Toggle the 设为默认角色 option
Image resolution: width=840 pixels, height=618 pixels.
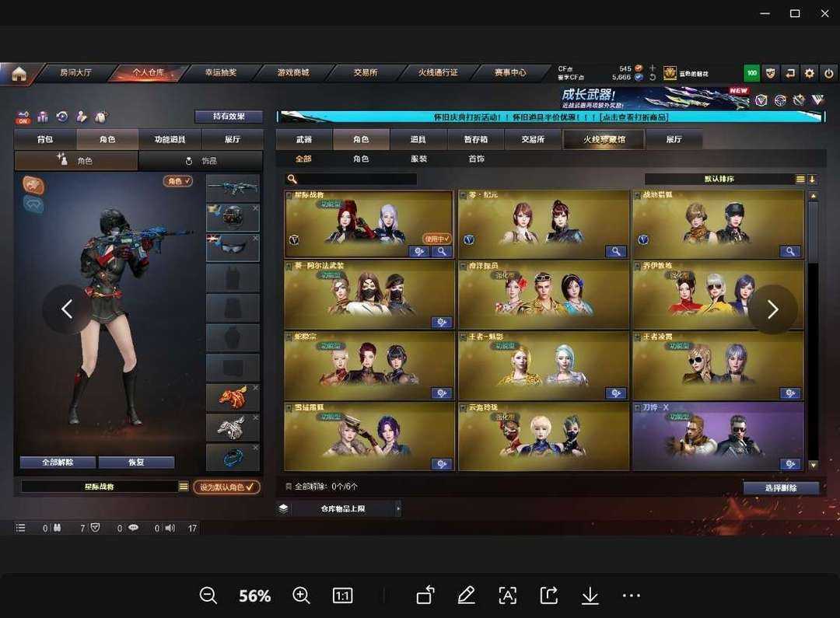tap(226, 487)
